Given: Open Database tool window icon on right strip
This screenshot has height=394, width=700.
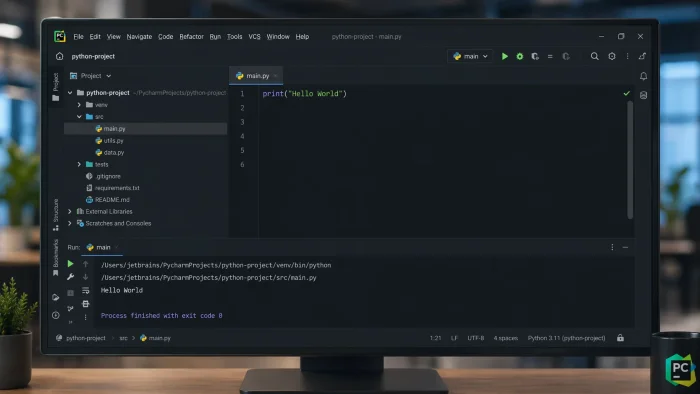Looking at the screenshot, I should pyautogui.click(x=643, y=95).
